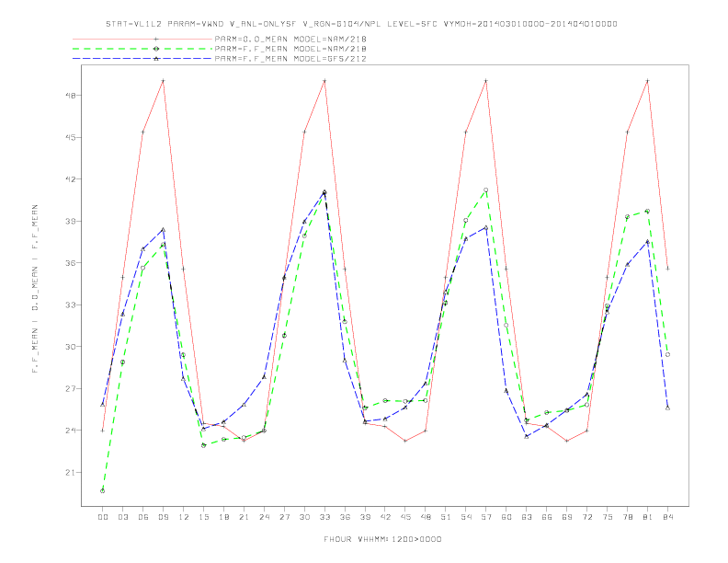Viewport: 728px width, 563px height.
Task: Click y-axis tick label 33
Action: coord(71,304)
